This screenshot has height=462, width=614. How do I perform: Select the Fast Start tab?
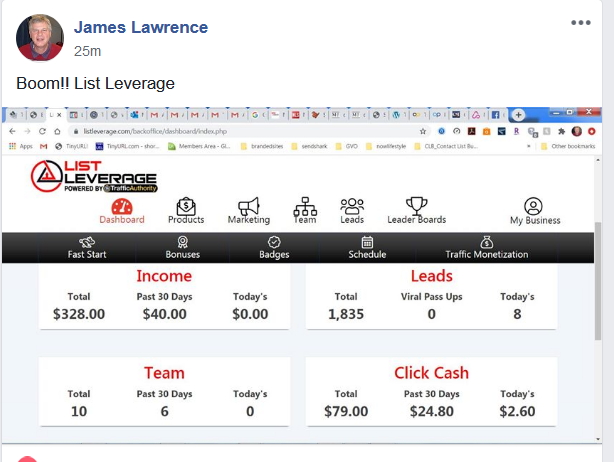87,248
